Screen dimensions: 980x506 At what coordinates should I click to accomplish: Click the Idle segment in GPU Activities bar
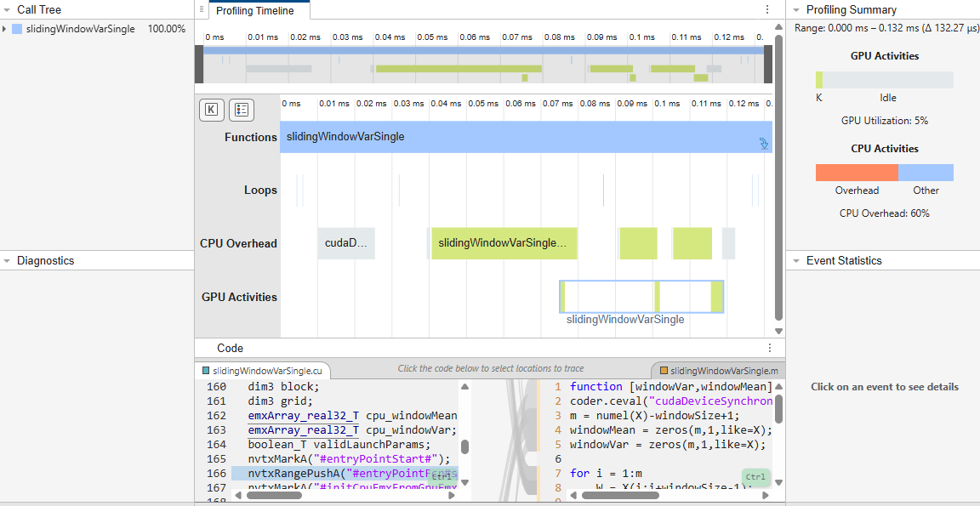888,80
